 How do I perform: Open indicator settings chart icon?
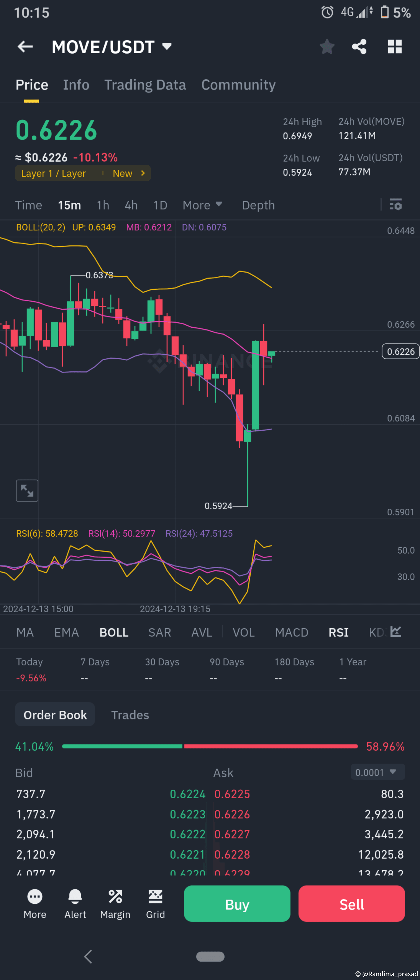coord(396,632)
